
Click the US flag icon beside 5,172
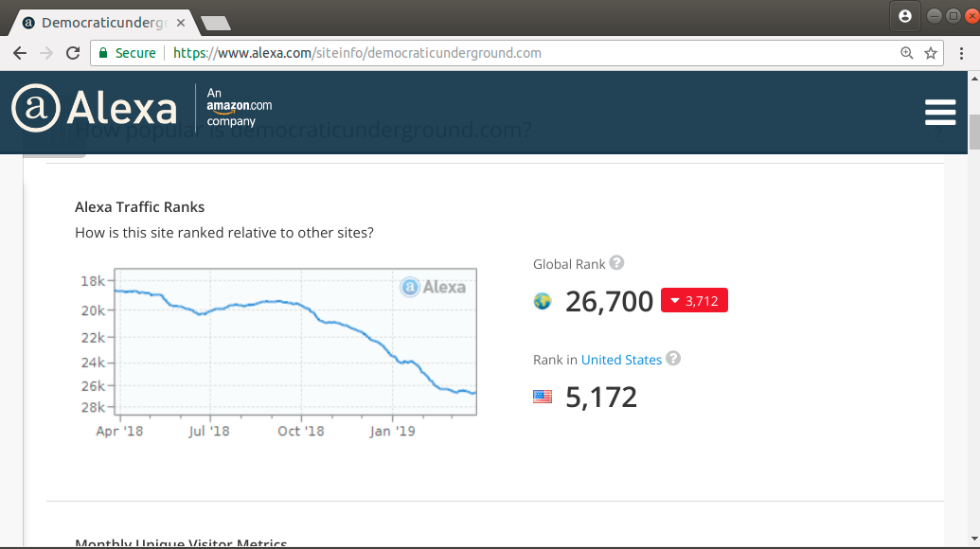pyautogui.click(x=543, y=397)
